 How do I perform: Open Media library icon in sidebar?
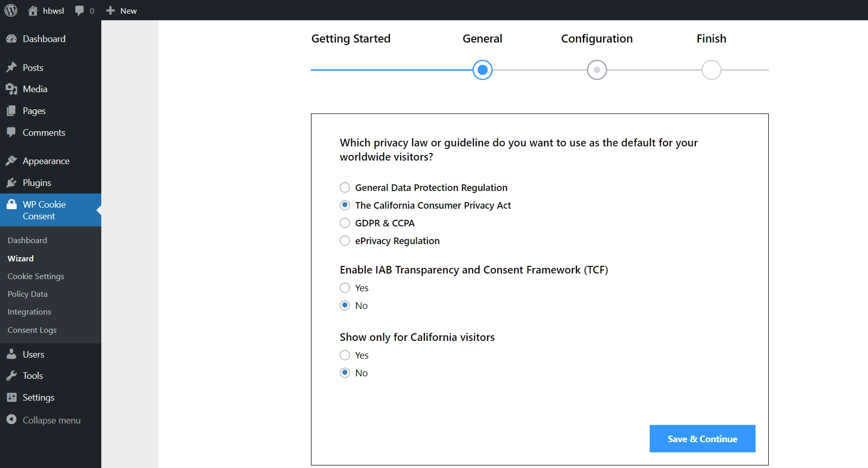click(12, 89)
